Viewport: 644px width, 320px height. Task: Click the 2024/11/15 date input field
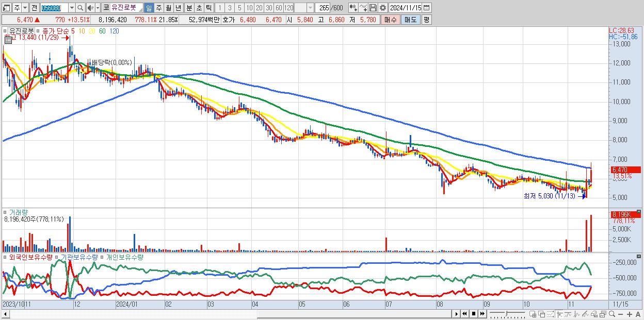405,8
